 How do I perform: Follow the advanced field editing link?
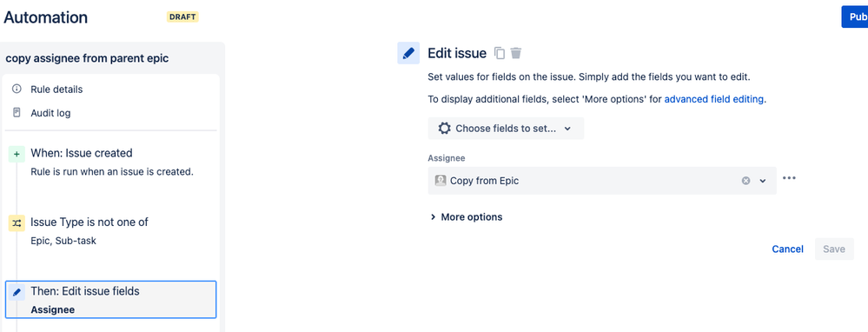tap(714, 100)
